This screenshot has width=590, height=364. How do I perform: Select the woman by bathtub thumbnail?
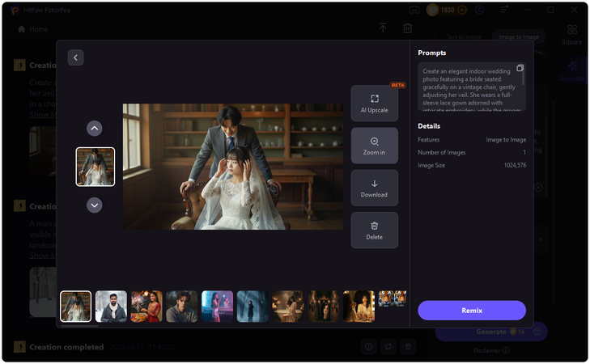pos(288,307)
